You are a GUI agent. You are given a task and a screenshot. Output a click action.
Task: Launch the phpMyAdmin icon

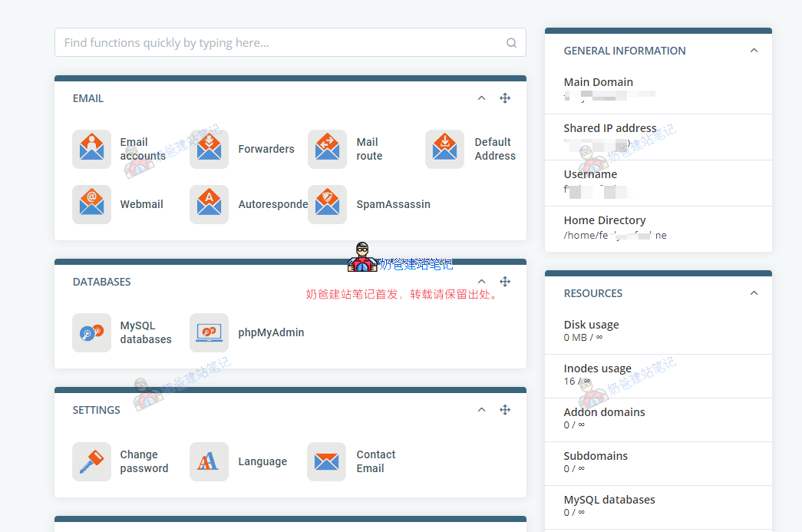pyautogui.click(x=209, y=332)
